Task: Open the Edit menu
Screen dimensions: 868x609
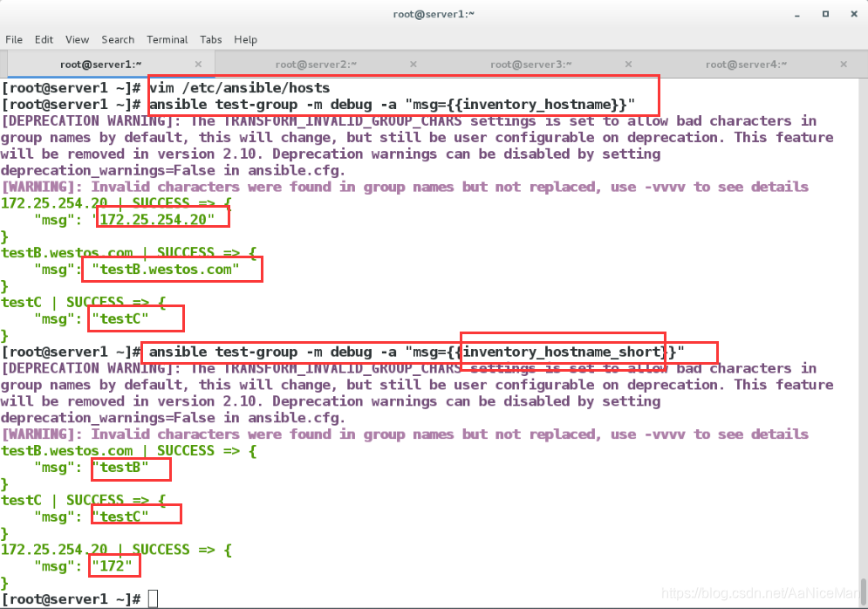Action: click(44, 40)
